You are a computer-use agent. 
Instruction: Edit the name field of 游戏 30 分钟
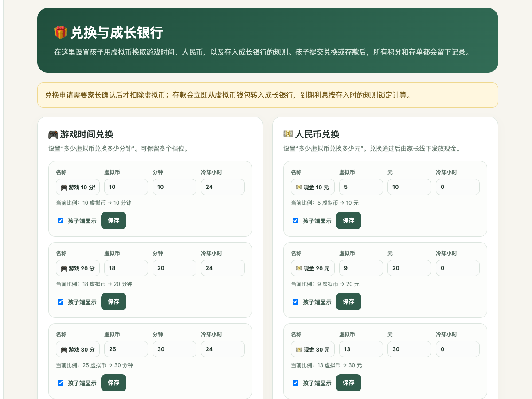pyautogui.click(x=78, y=349)
